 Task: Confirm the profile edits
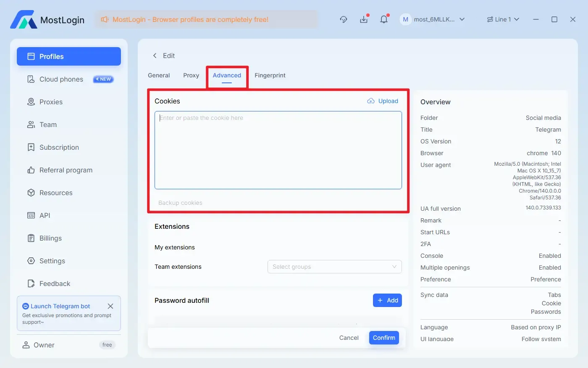(x=383, y=338)
